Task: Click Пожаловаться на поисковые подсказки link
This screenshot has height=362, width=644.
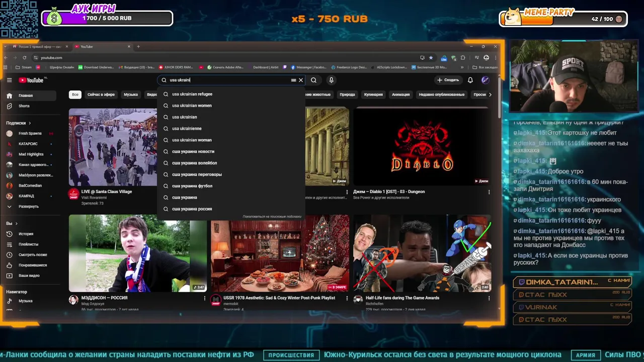Action: [x=272, y=217]
